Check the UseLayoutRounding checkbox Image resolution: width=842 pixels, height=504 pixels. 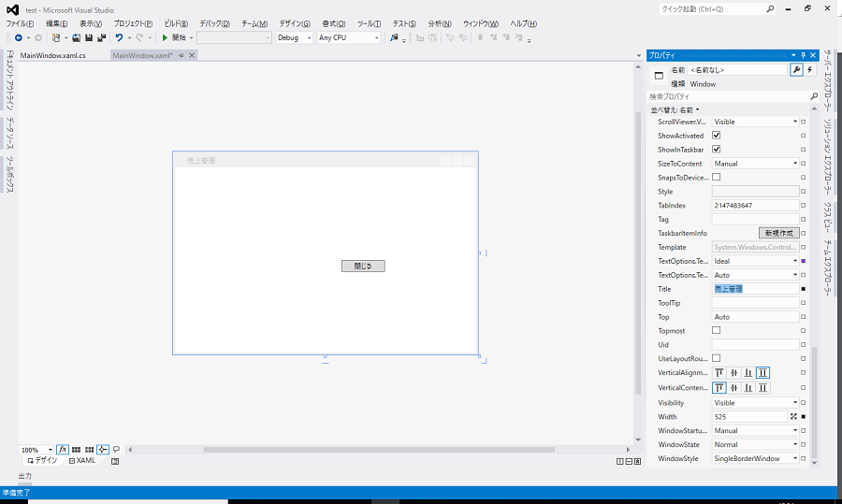click(717, 358)
